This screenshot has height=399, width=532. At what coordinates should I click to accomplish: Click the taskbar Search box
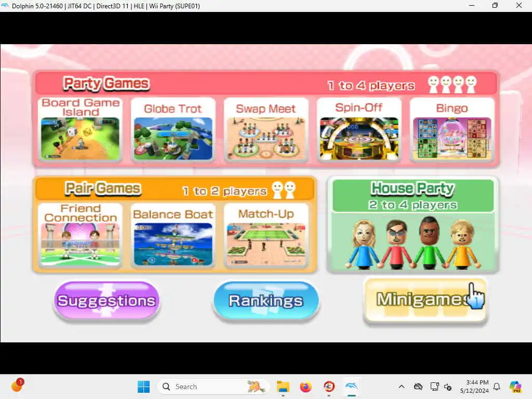coord(213,387)
